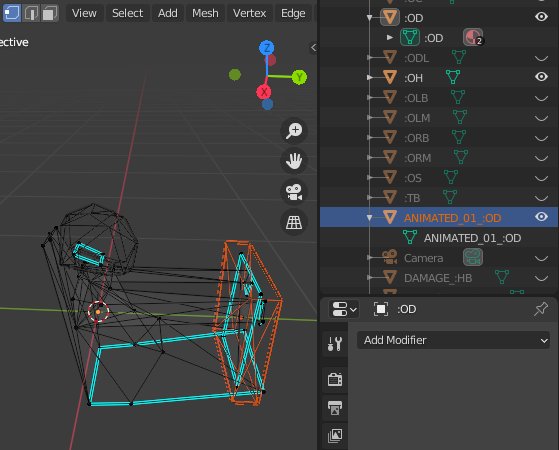Collapse the ANIMATED_01_:OD object row
The width and height of the screenshot is (559, 450).
click(x=370, y=217)
